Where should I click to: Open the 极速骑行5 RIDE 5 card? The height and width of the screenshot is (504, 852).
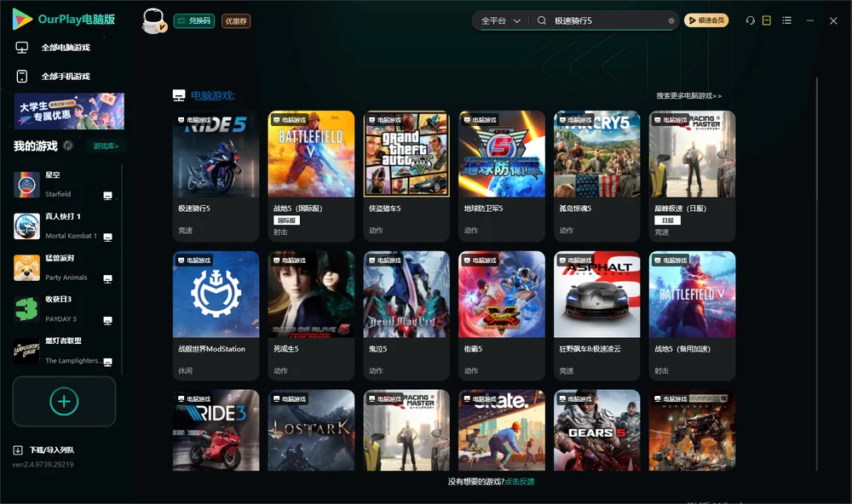click(216, 176)
